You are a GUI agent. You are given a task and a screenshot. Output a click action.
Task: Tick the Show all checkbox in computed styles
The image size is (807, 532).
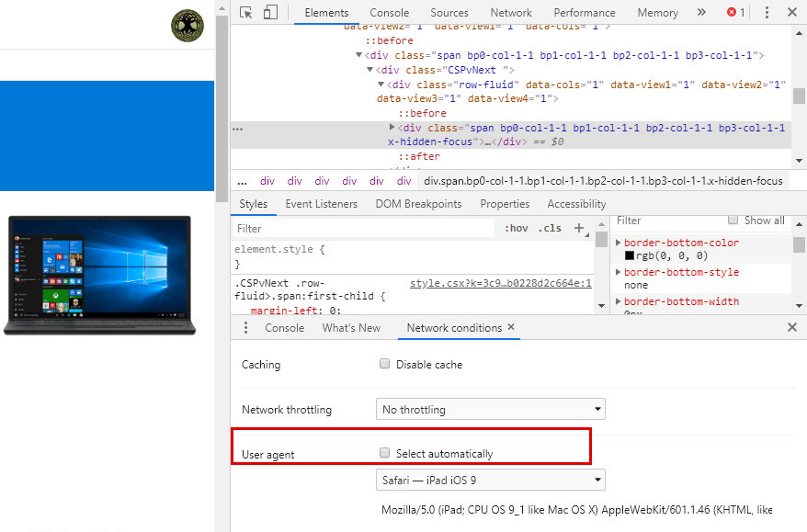click(733, 220)
